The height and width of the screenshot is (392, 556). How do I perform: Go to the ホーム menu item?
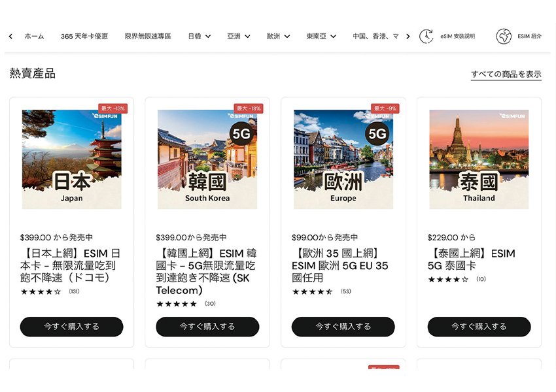click(34, 37)
